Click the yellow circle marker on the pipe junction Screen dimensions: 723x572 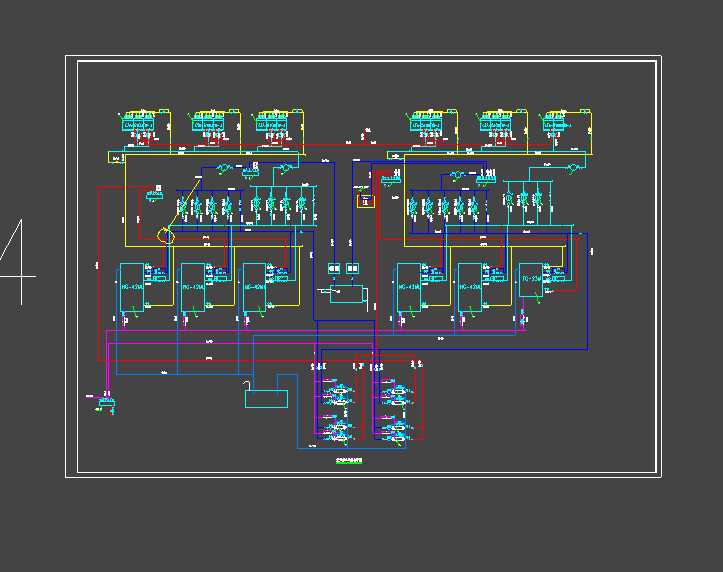pos(165,236)
